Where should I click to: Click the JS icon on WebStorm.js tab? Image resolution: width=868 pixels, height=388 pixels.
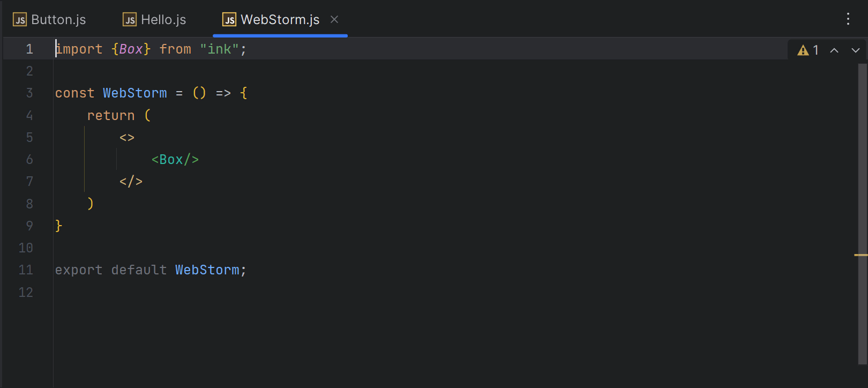pos(229,20)
